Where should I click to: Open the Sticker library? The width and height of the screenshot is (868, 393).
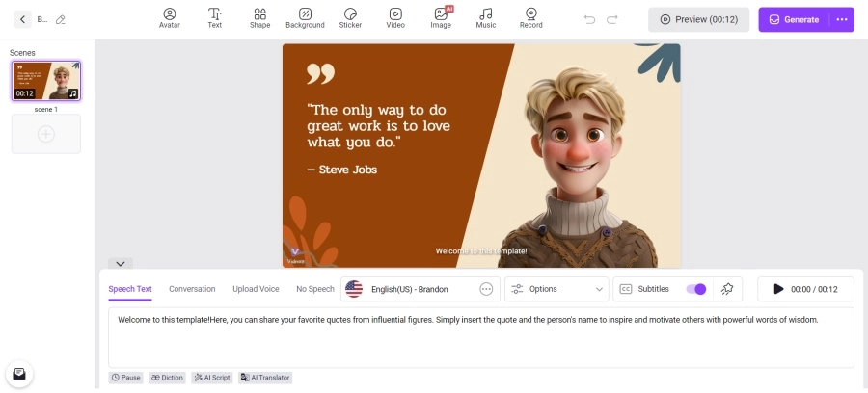[x=350, y=18]
